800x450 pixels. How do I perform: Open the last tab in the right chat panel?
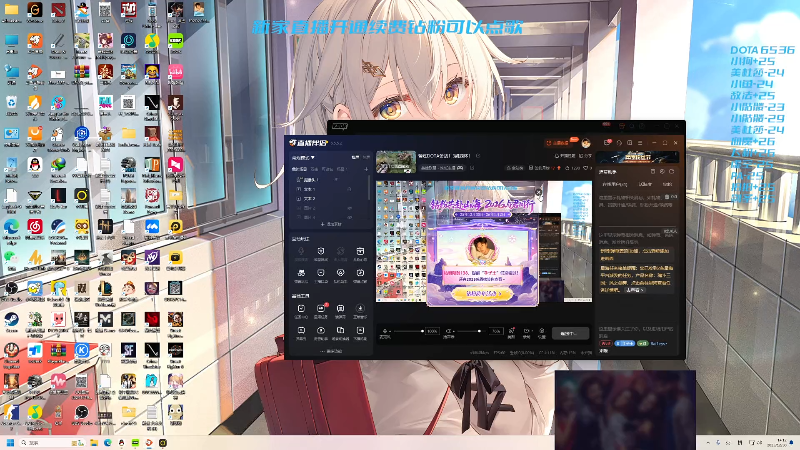(x=667, y=184)
